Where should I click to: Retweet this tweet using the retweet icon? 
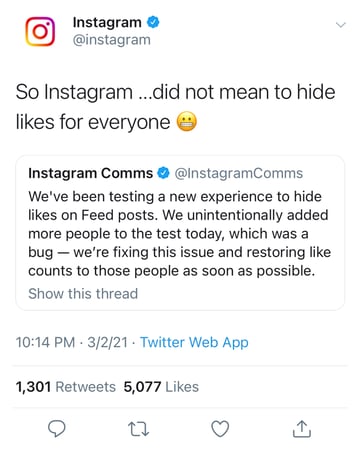click(138, 429)
